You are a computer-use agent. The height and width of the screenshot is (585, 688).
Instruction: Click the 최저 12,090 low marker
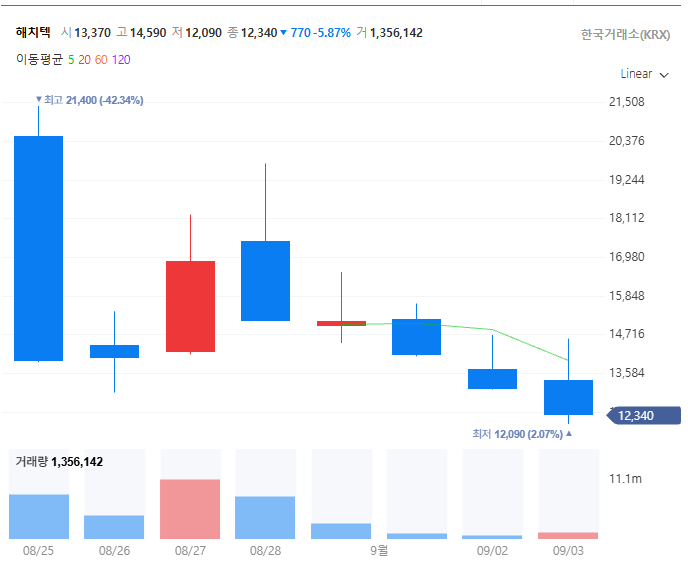(522, 434)
